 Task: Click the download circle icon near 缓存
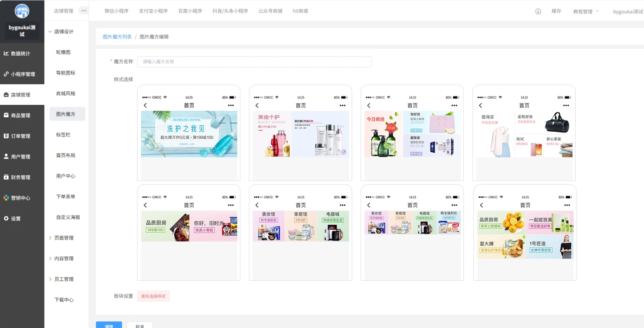[538, 10]
